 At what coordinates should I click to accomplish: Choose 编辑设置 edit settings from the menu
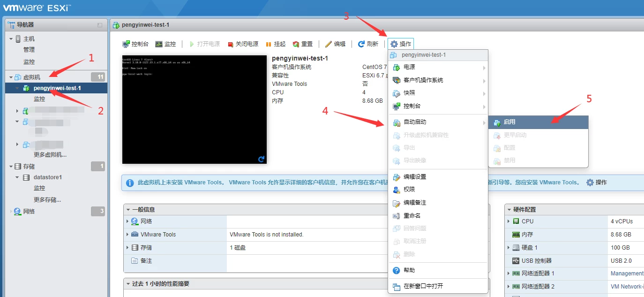pos(438,177)
